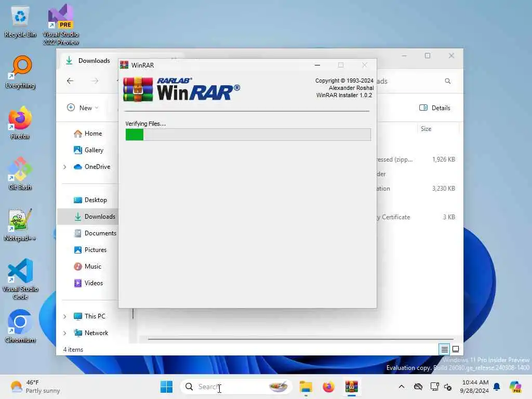Viewport: 532px width, 399px height.
Task: Select the Certificate file sized 3 KB
Action: point(417,217)
